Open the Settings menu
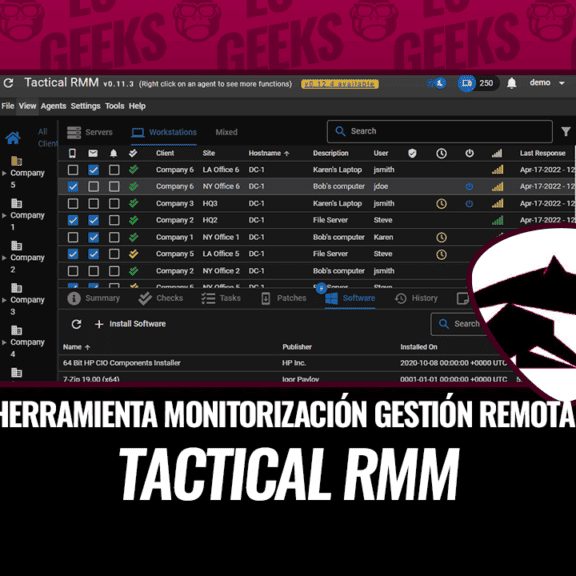Image resolution: width=576 pixels, height=576 pixels. [85, 106]
